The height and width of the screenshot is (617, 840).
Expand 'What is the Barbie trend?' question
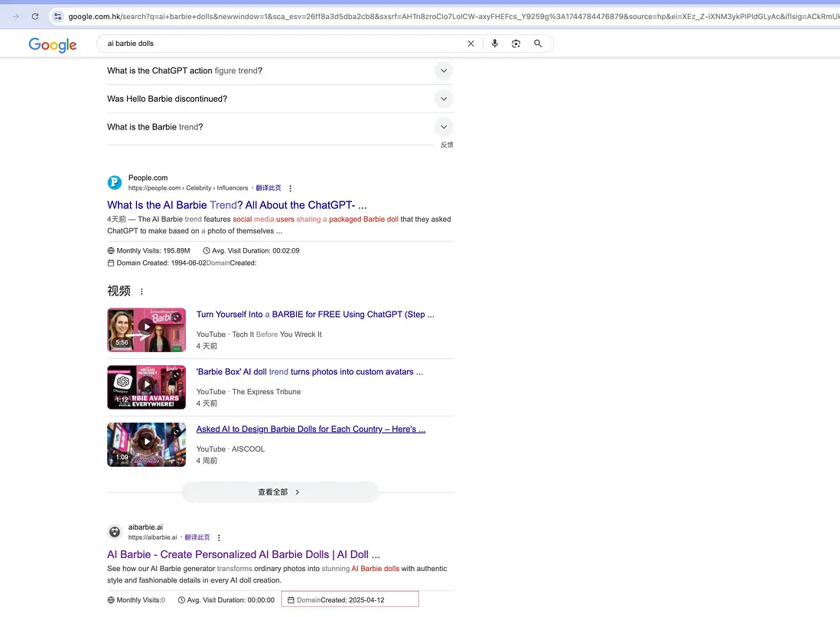[444, 127]
